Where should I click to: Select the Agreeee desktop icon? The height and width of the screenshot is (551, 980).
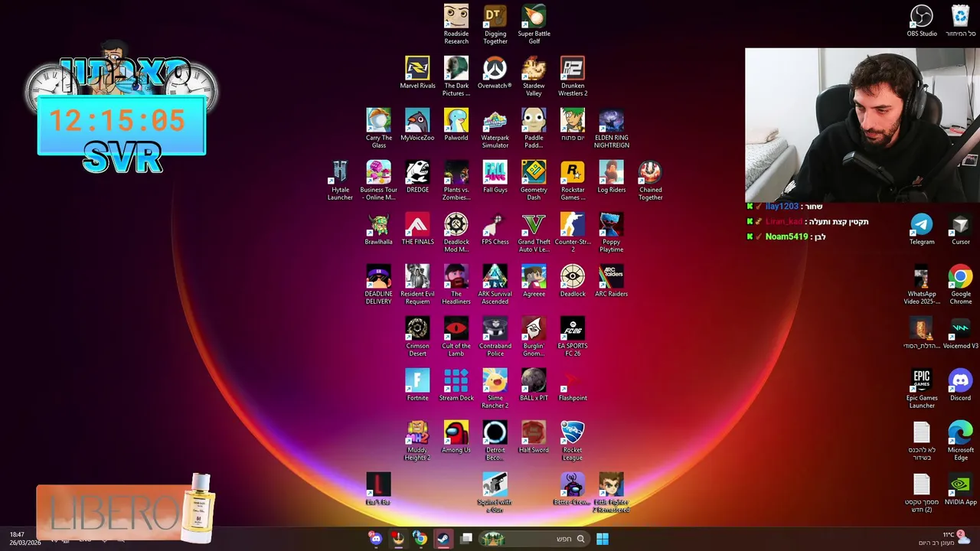click(534, 281)
